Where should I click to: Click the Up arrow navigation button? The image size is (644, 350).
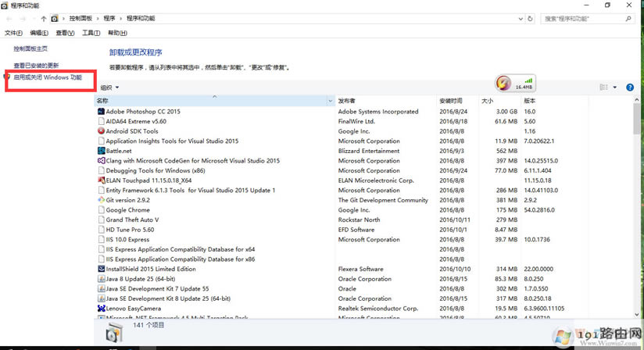tap(43, 18)
